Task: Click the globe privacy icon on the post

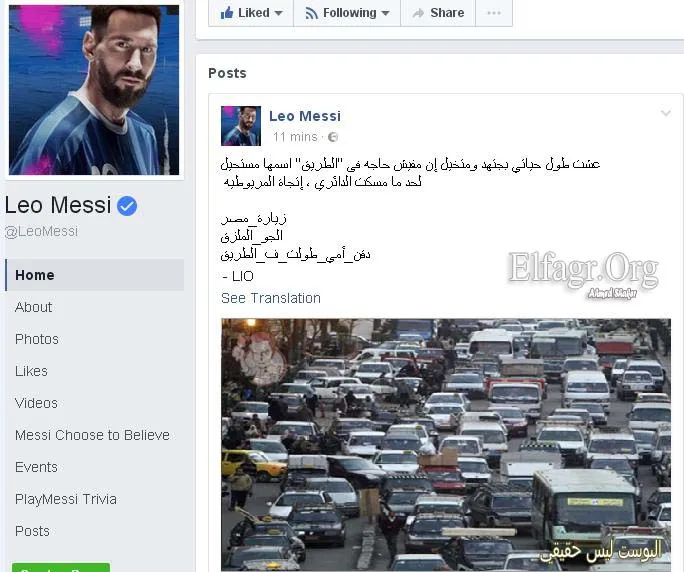Action: point(333,137)
